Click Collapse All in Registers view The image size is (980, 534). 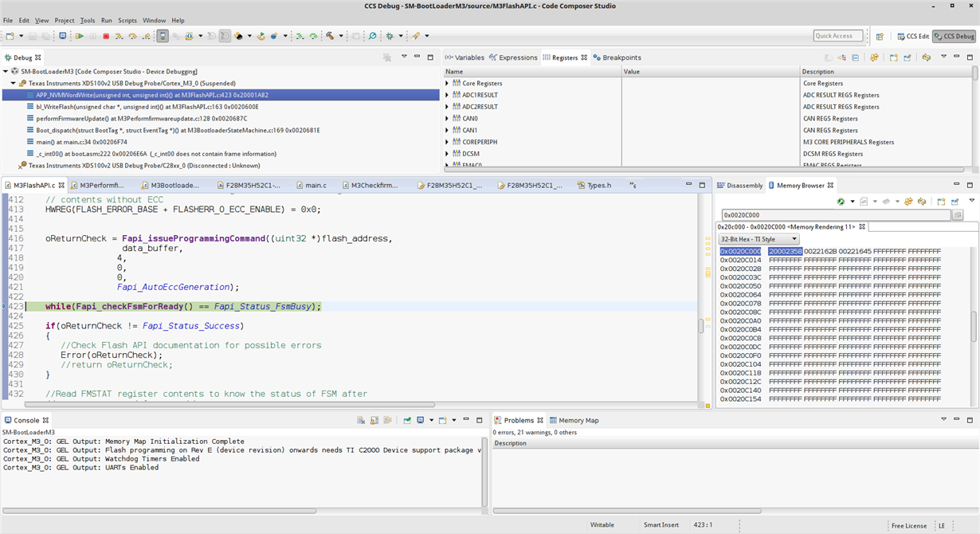click(x=855, y=57)
